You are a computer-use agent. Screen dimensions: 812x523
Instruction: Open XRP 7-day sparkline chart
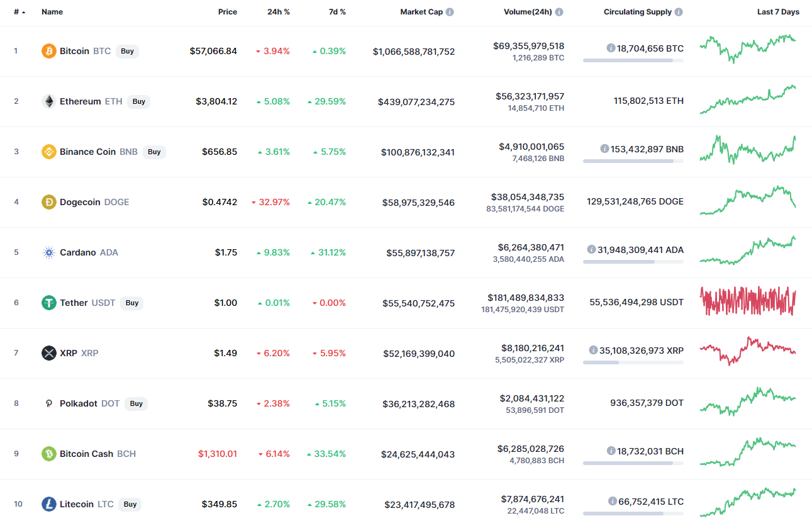tap(748, 351)
